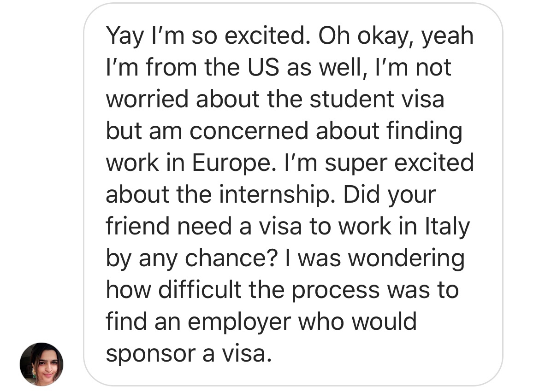Click the message bubble starting with "Yay"
Screen dimensions: 557x392
[293, 194]
